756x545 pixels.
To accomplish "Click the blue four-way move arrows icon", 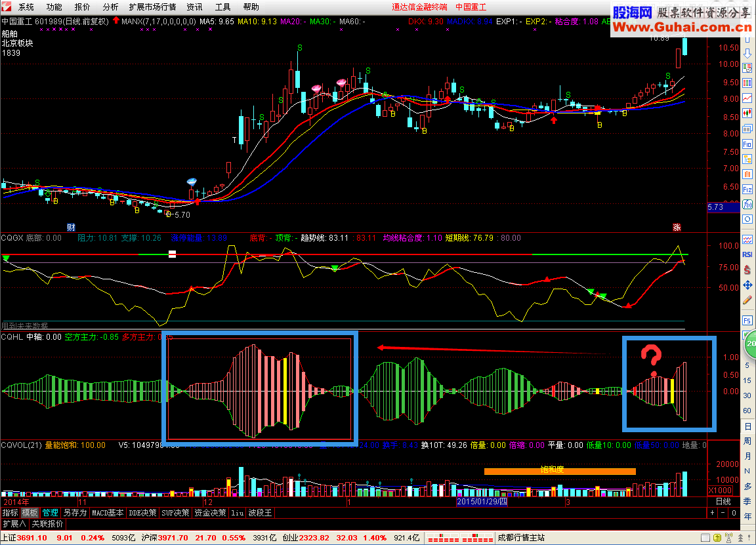I will pos(747,285).
